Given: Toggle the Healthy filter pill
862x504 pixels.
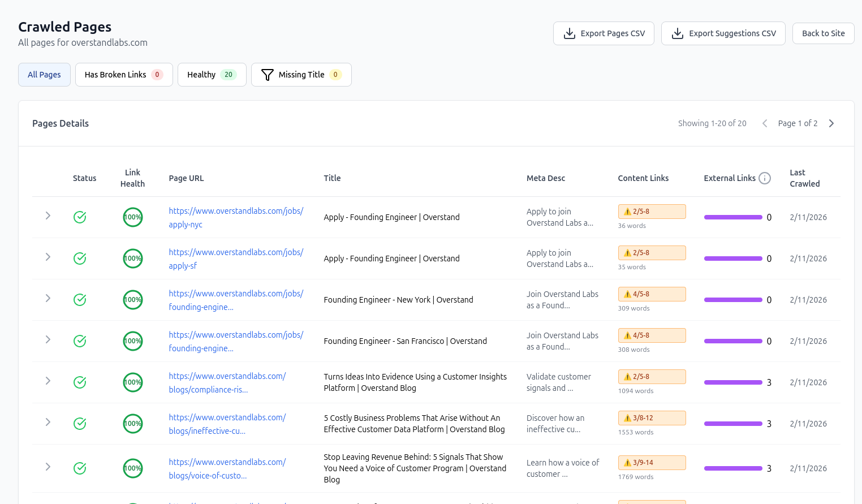Looking at the screenshot, I should (212, 74).
